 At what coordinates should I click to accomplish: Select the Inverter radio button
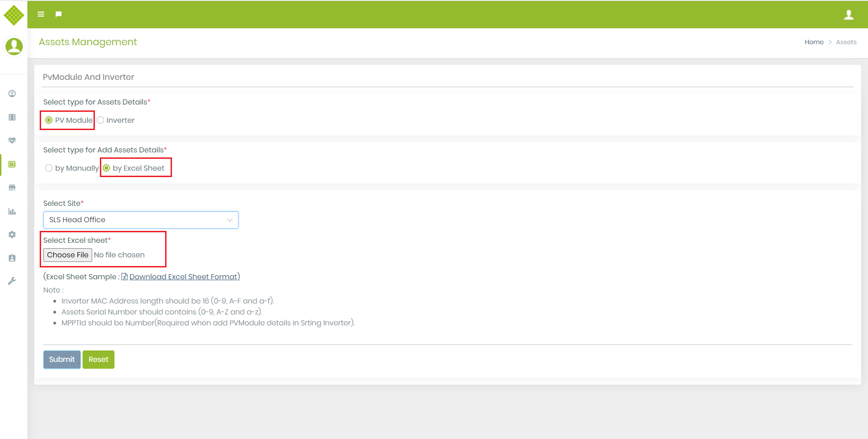pos(100,120)
